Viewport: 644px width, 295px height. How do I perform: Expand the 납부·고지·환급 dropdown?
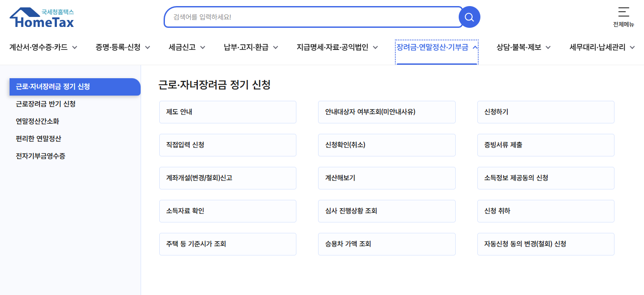pos(252,47)
